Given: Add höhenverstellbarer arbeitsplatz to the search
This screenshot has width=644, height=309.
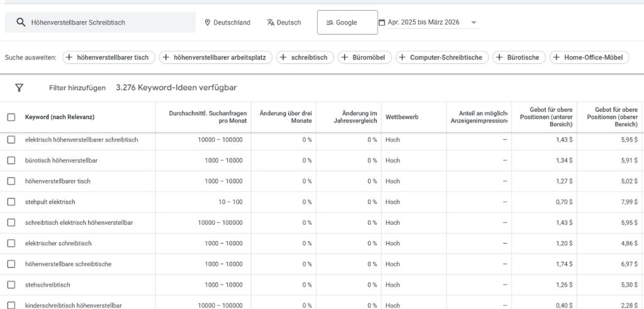Looking at the screenshot, I should (x=216, y=57).
